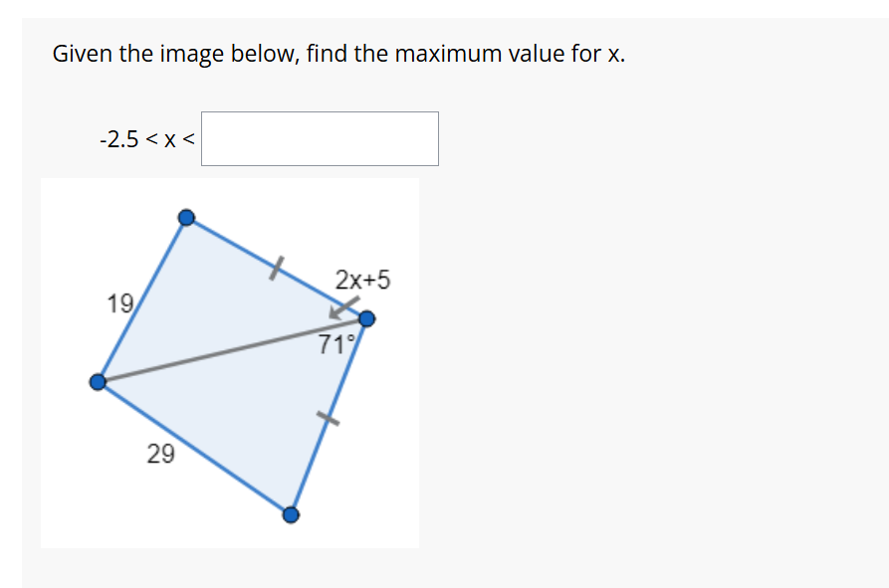Select the inequality text -2.5 < x <
Screen dimensions: 889x588
pyautogui.click(x=146, y=139)
